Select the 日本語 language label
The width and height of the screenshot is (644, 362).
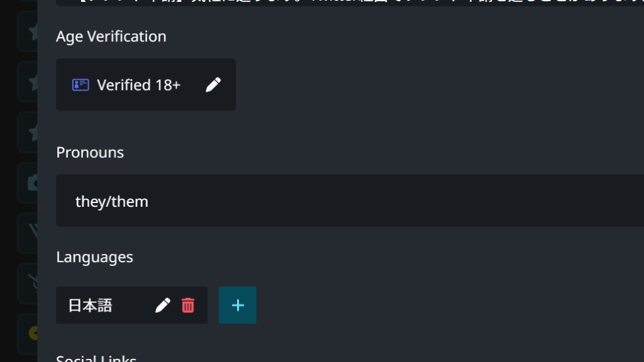point(90,305)
